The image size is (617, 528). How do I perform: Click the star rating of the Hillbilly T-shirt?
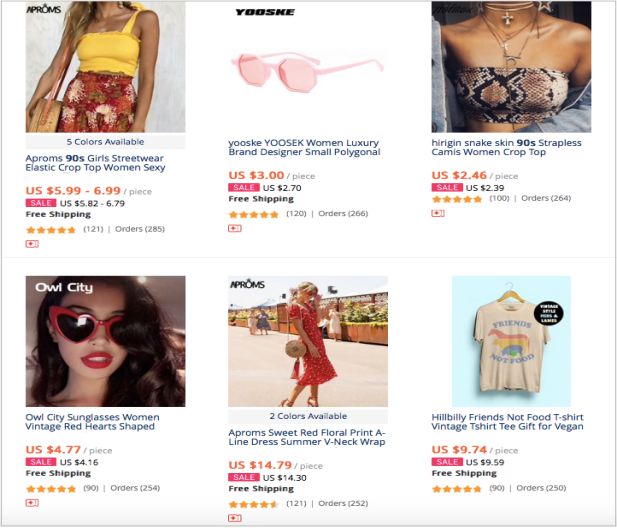click(456, 489)
